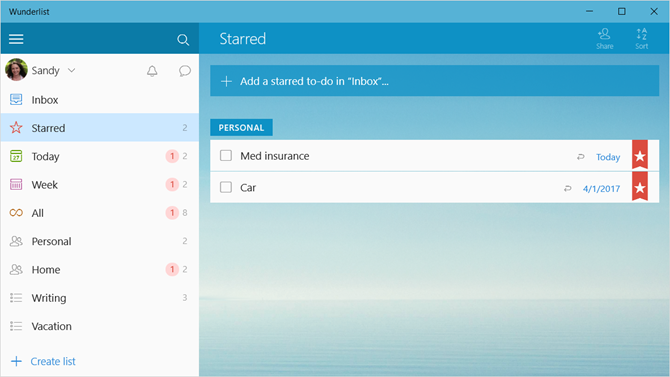This screenshot has width=670, height=377.
Task: Click Sandy's profile avatar
Action: point(16,70)
